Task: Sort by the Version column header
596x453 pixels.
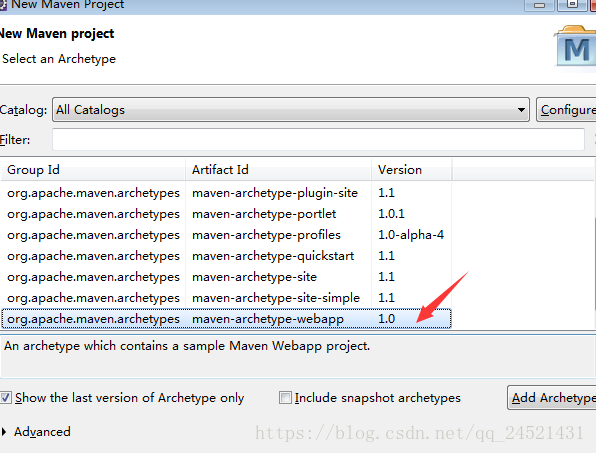Action: pos(412,169)
